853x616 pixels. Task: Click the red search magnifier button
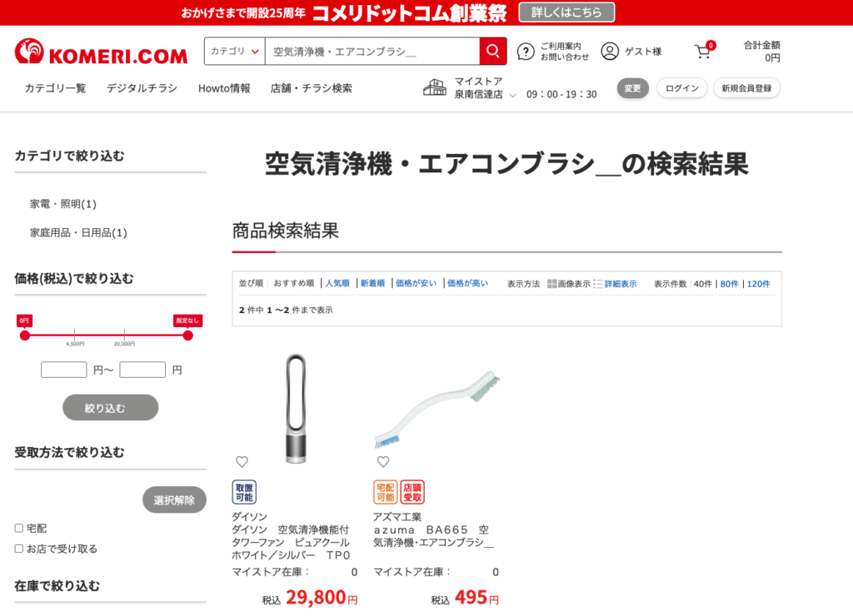(x=493, y=51)
